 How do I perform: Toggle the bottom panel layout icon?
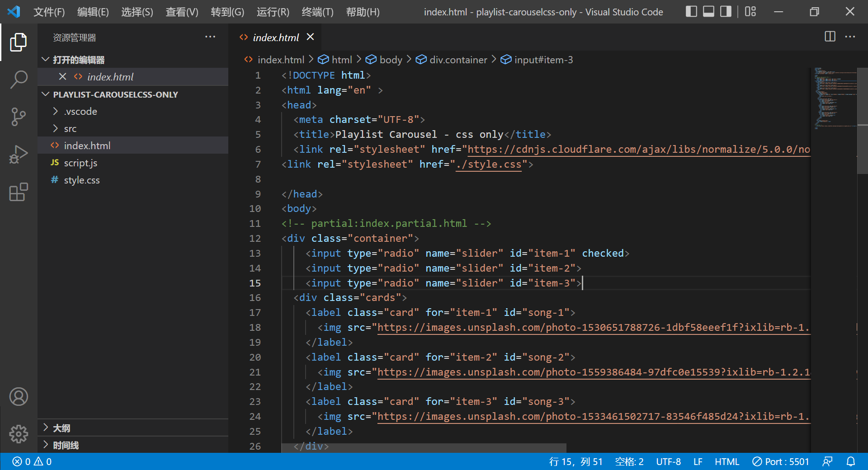pos(708,12)
